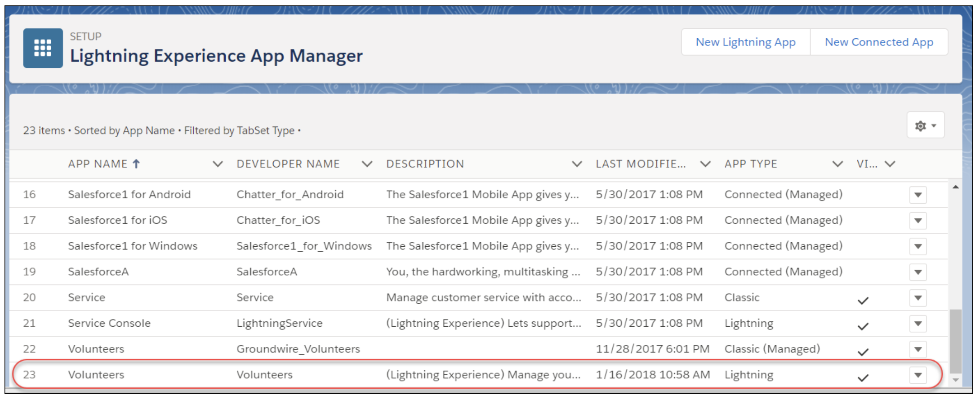Sort by App Name column header

coord(98,164)
